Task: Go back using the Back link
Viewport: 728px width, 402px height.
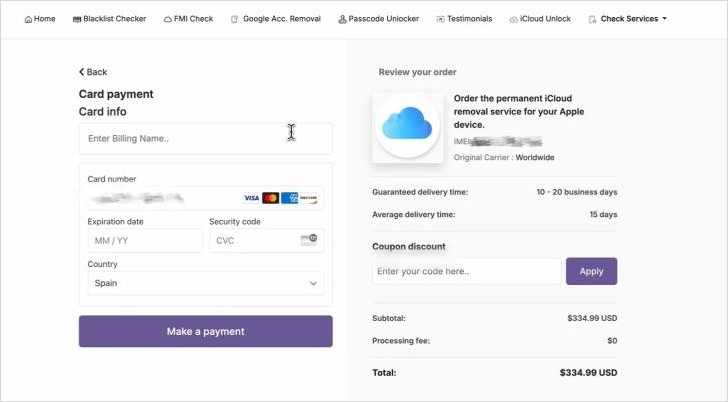Action: [93, 72]
